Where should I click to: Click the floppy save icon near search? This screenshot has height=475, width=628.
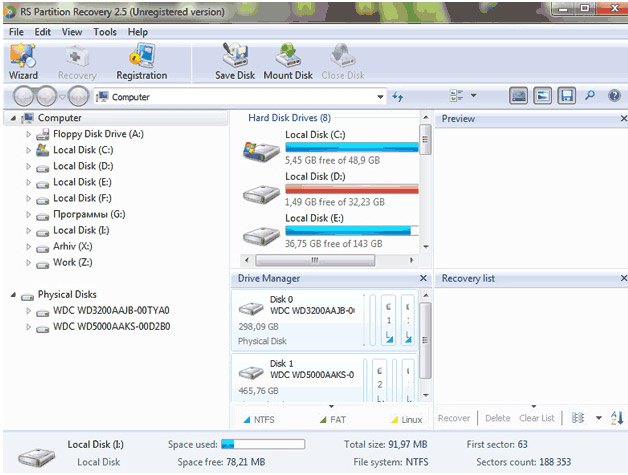pos(567,97)
